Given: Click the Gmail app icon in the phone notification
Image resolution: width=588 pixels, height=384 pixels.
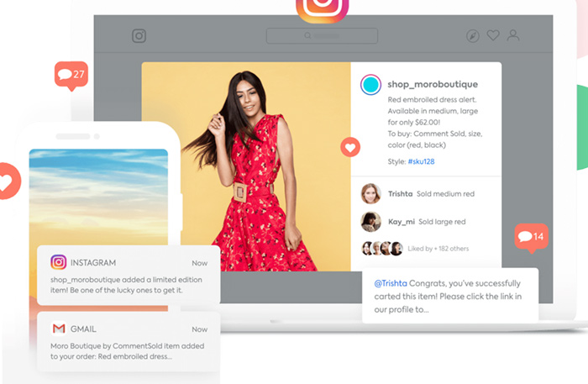Looking at the screenshot, I should (59, 329).
